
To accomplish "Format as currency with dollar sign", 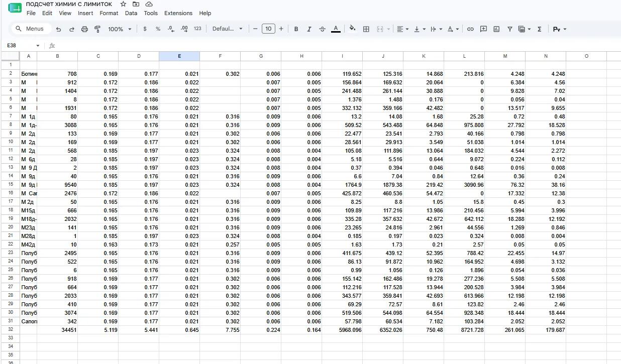I will click(x=145, y=29).
